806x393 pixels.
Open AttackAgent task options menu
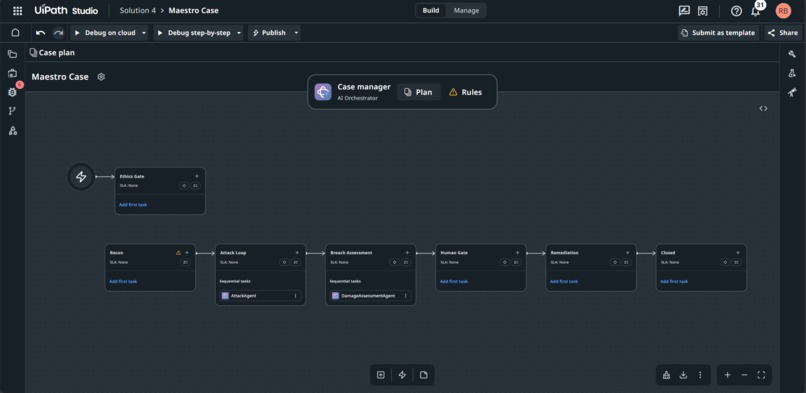295,296
